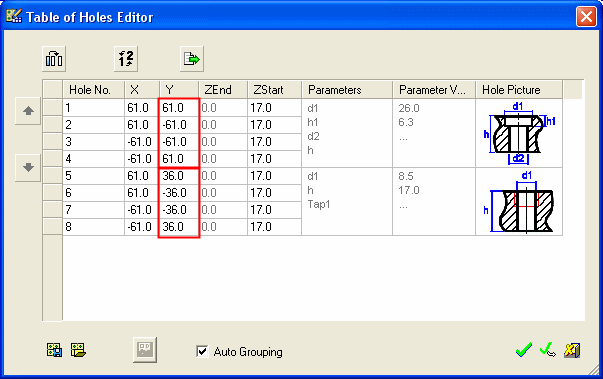
Task: Click h1 parameter in first group
Action: click(313, 122)
